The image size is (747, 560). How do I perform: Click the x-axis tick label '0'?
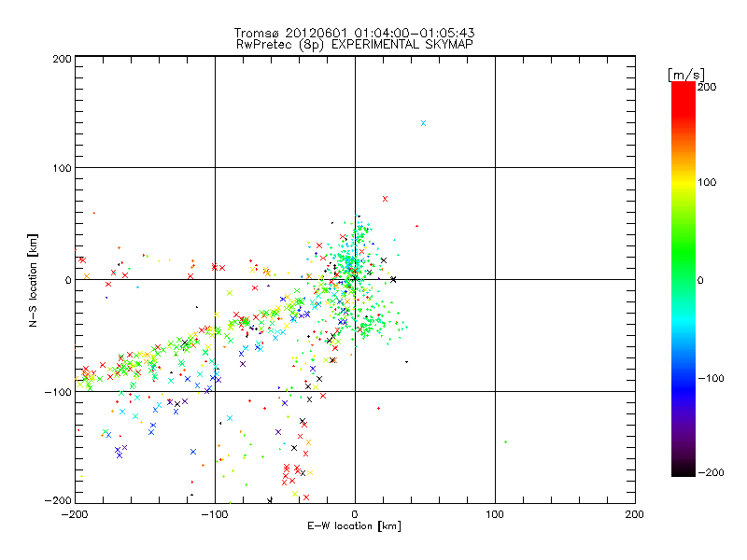[355, 514]
